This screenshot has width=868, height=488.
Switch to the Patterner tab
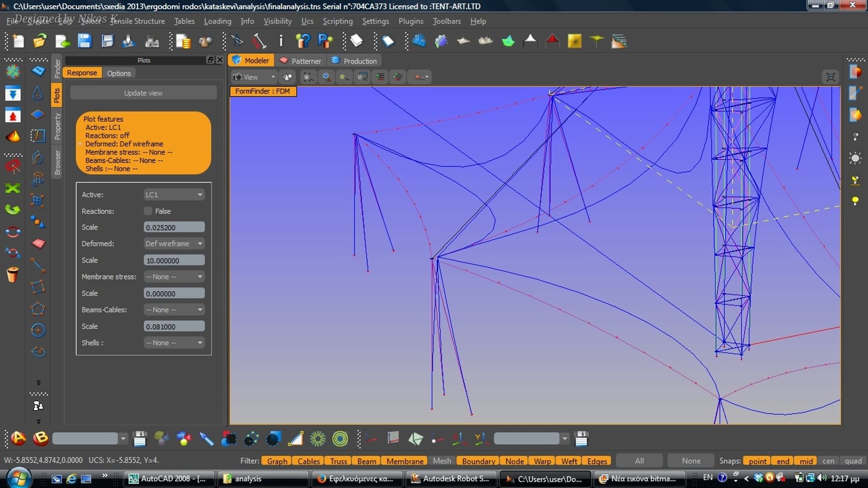300,61
